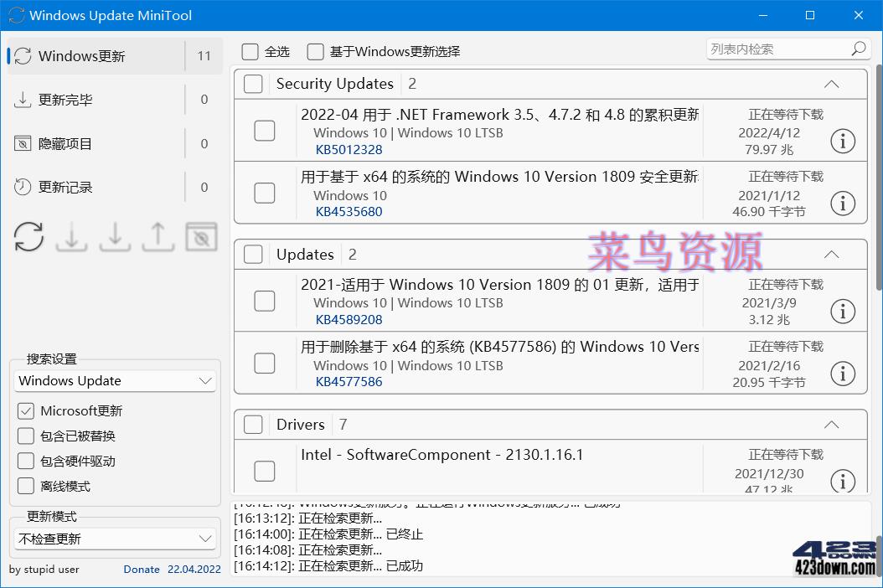The width and height of the screenshot is (883, 588).
Task: Click the info icon for KB5012328
Action: tap(843, 141)
